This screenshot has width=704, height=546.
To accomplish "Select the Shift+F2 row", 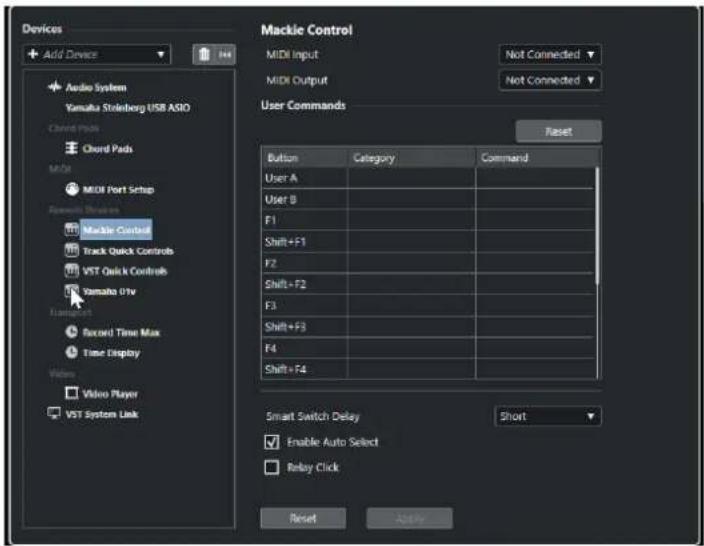I will (429, 284).
